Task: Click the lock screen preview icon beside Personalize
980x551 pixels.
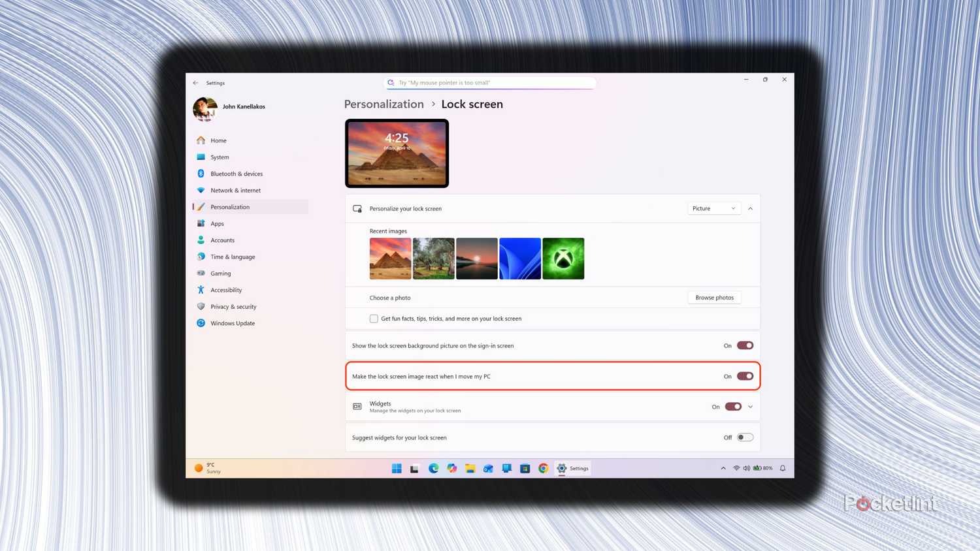Action: tap(357, 208)
